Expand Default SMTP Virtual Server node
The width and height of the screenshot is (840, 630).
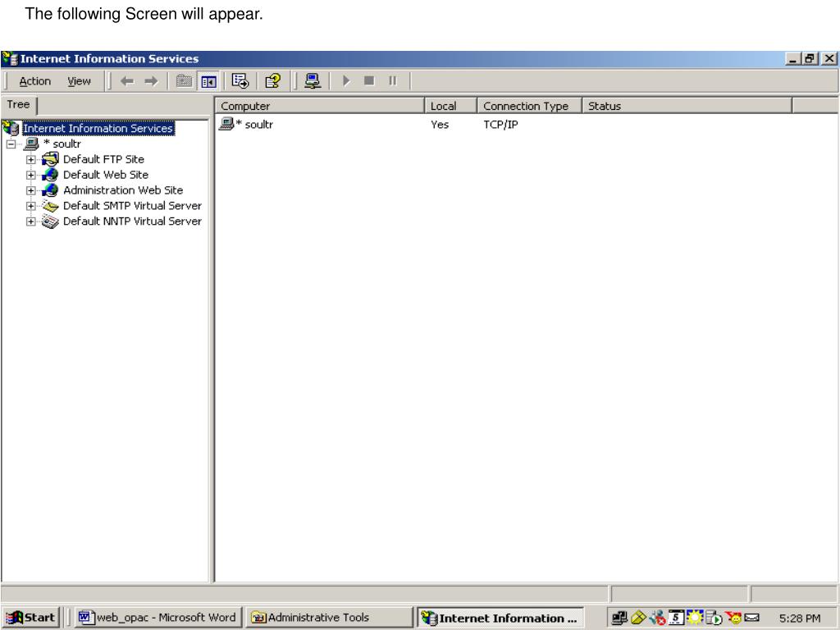30,206
